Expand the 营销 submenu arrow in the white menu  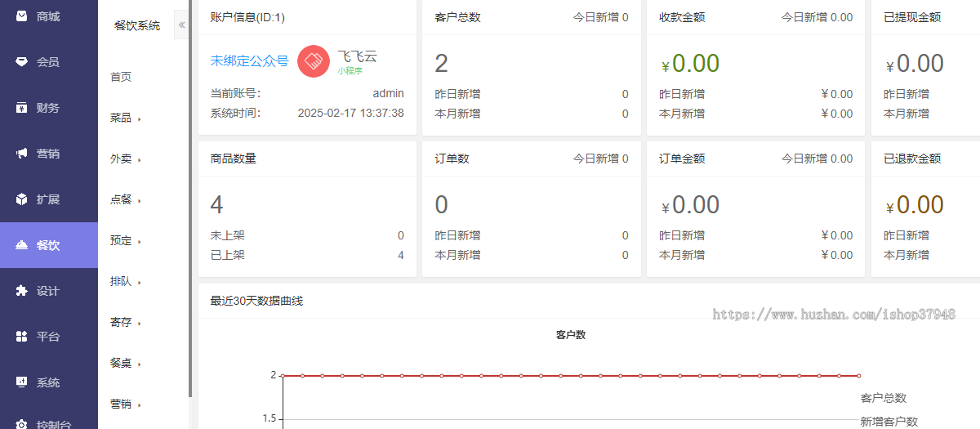(140, 405)
